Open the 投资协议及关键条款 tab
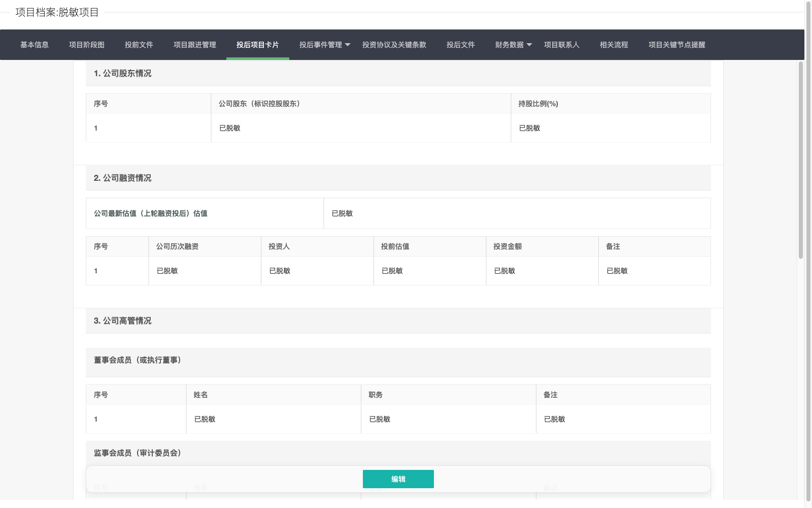 [394, 45]
